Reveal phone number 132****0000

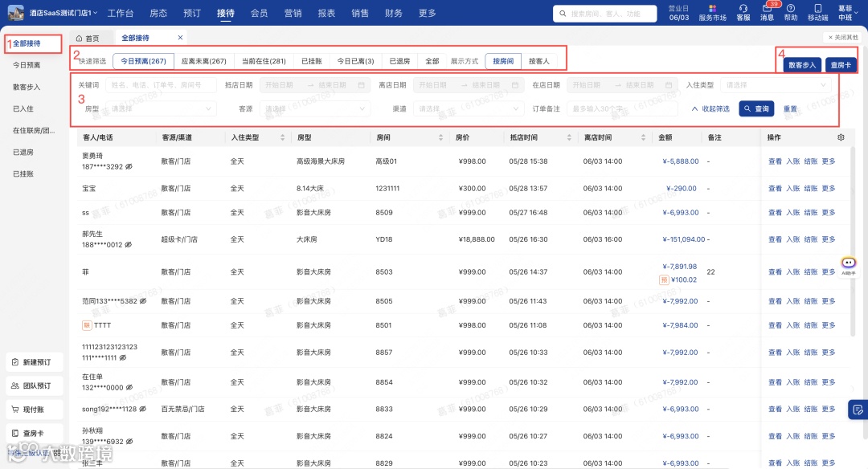click(129, 387)
